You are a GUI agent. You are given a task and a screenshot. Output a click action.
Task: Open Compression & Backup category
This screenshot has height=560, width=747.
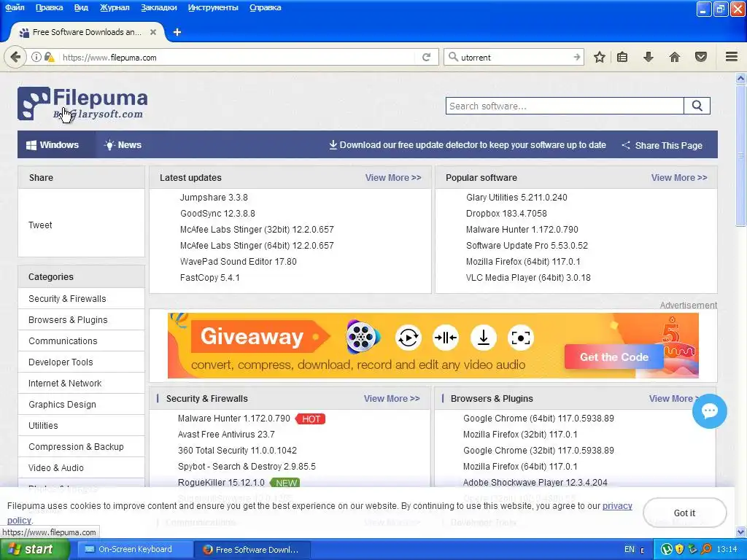[x=76, y=447]
